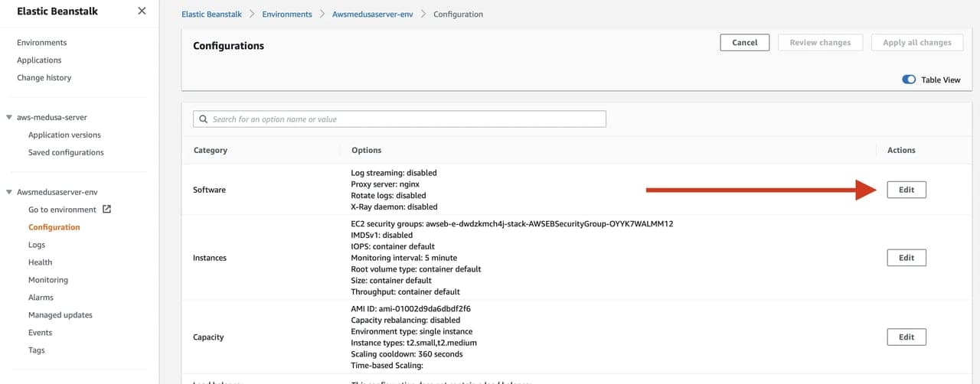Toggle the Table View switch
Viewport: 980px width, 384px height.
coord(909,80)
